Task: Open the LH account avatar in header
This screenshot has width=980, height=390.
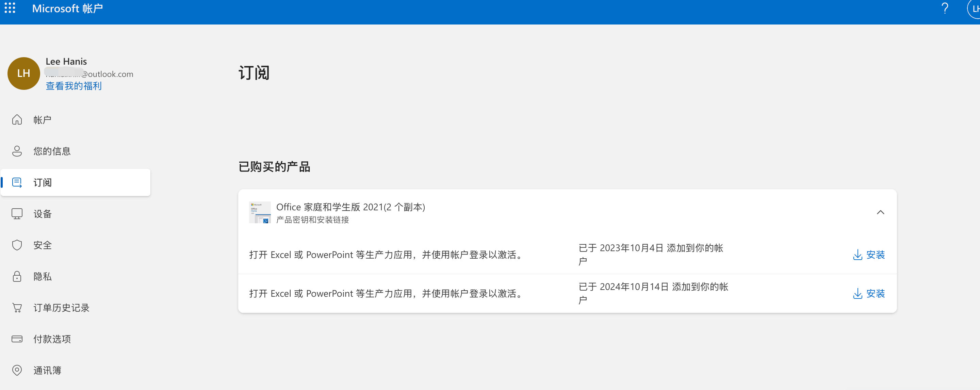Action: coord(974,9)
